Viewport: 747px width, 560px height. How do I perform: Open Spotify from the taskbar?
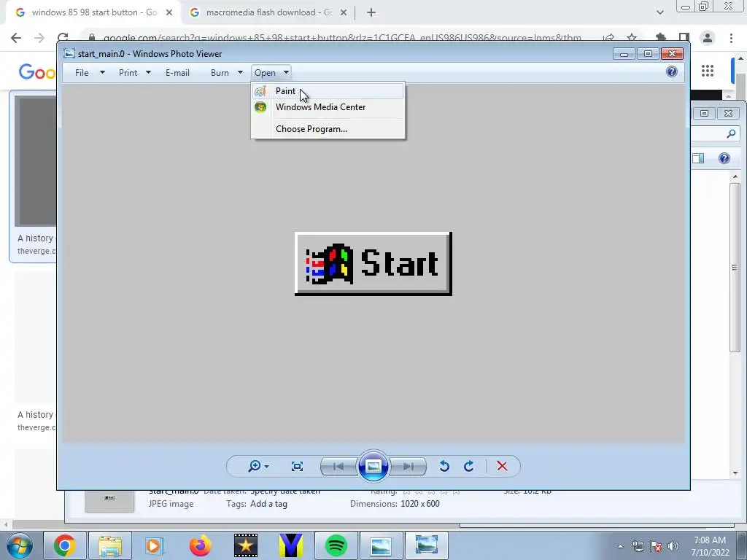tap(336, 545)
